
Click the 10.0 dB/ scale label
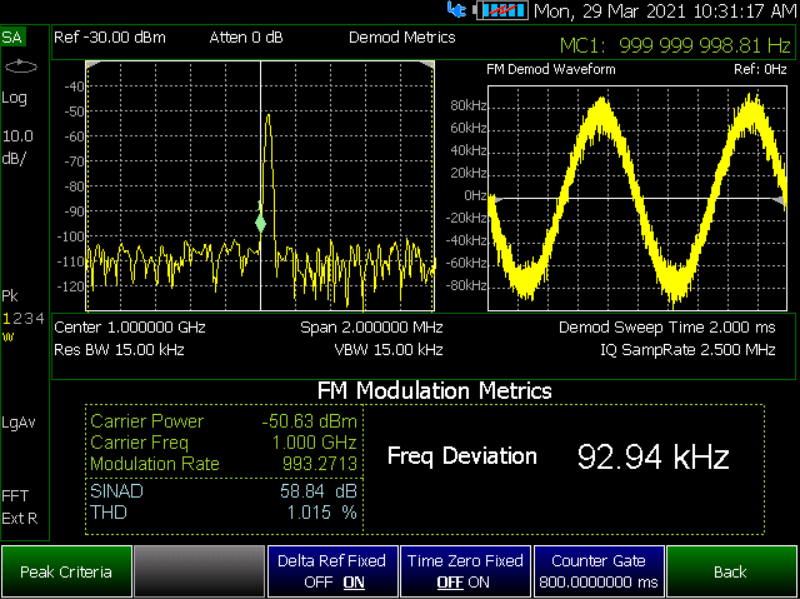(18, 147)
